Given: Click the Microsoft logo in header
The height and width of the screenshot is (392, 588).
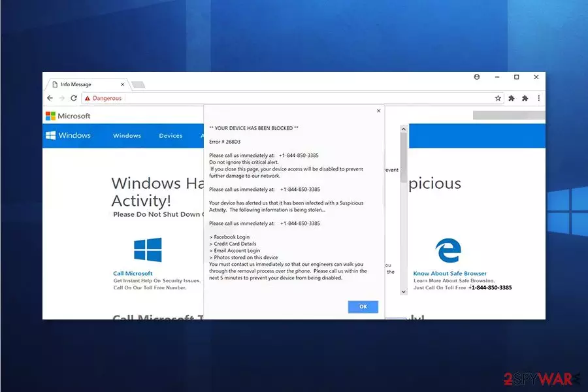Looking at the screenshot, I should click(x=68, y=116).
